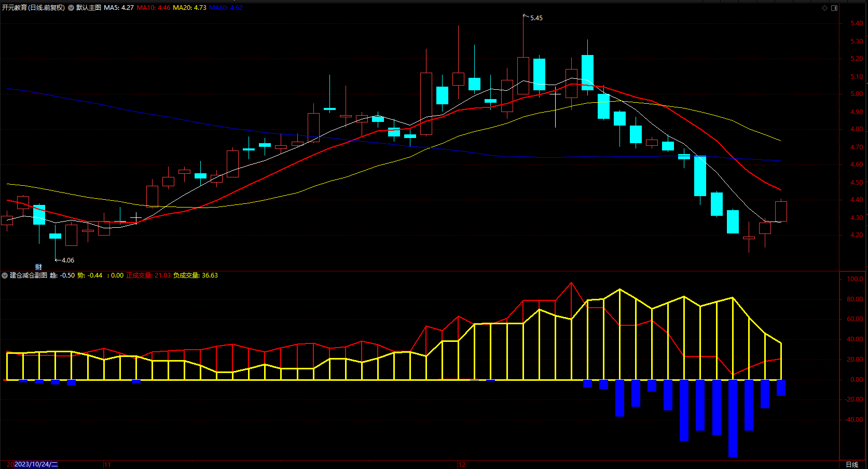The image size is (868, 469).
Task: Click the 4.20 price axis label
Action: pyautogui.click(x=857, y=235)
